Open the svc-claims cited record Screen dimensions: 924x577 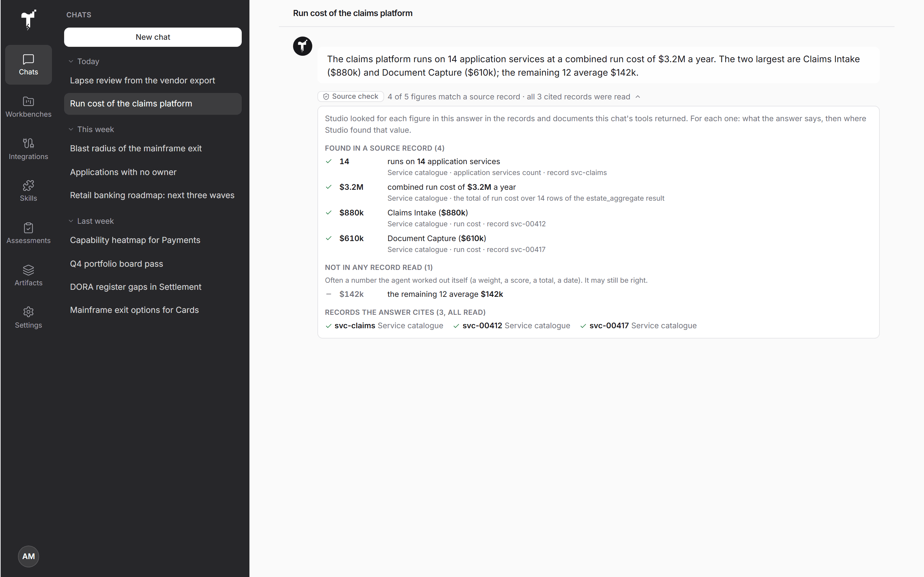384,325
